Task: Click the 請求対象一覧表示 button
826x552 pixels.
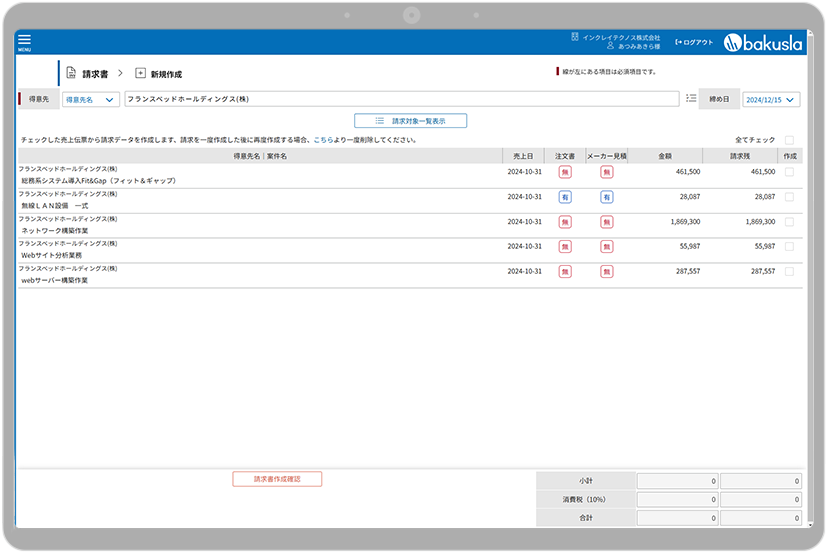Action: [x=411, y=121]
